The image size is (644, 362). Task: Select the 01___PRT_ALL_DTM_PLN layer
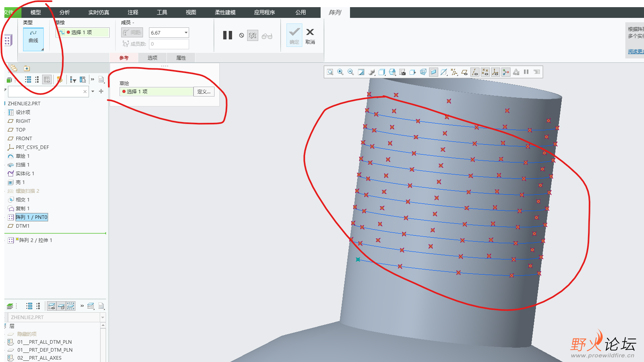pyautogui.click(x=44, y=342)
